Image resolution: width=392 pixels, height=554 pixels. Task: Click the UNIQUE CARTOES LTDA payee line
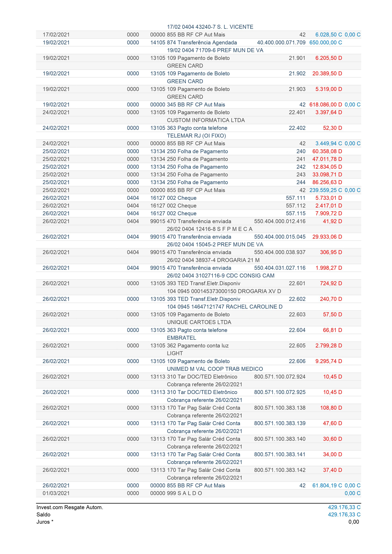point(199,322)
